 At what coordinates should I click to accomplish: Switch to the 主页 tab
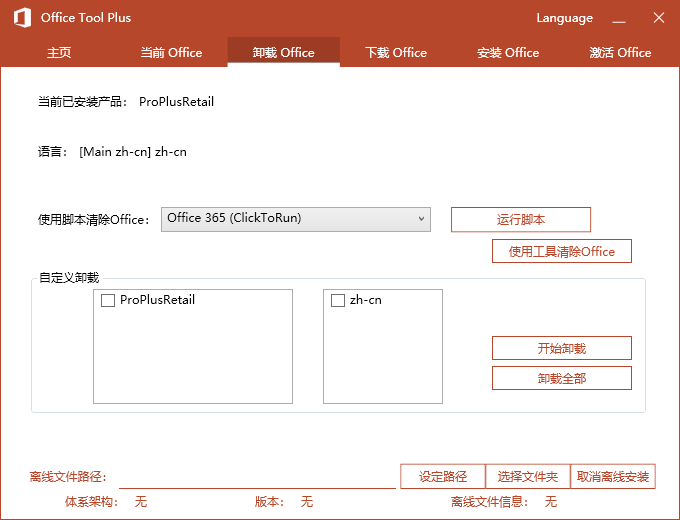[59, 53]
